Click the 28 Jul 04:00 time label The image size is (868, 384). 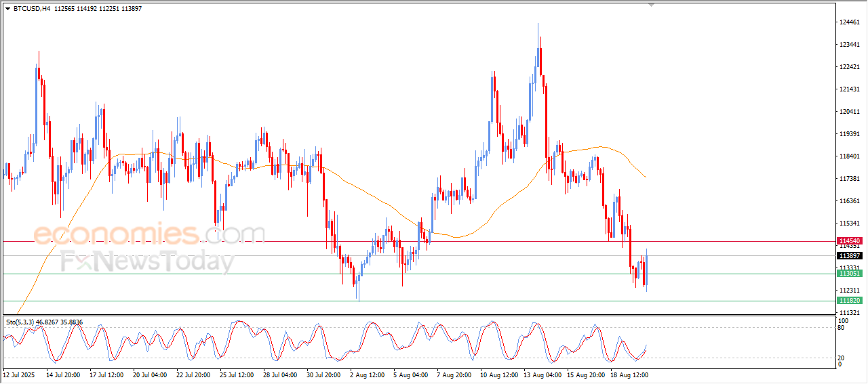tap(280, 374)
